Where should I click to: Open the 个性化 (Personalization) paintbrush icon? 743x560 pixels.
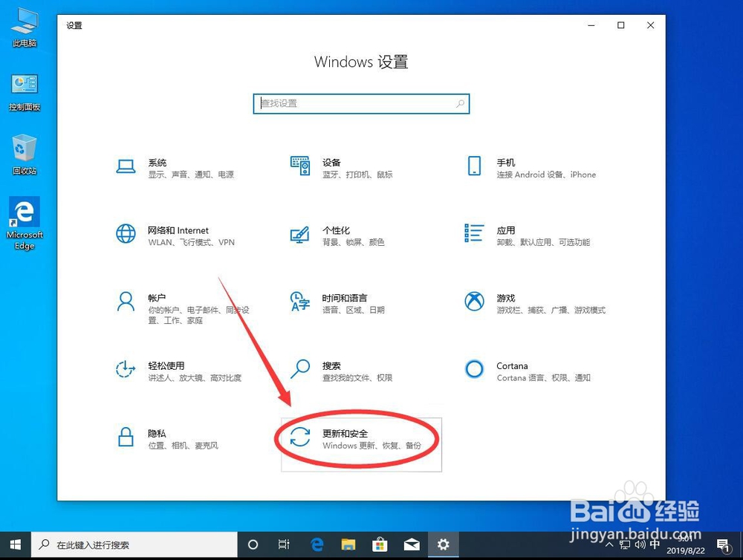[x=300, y=235]
